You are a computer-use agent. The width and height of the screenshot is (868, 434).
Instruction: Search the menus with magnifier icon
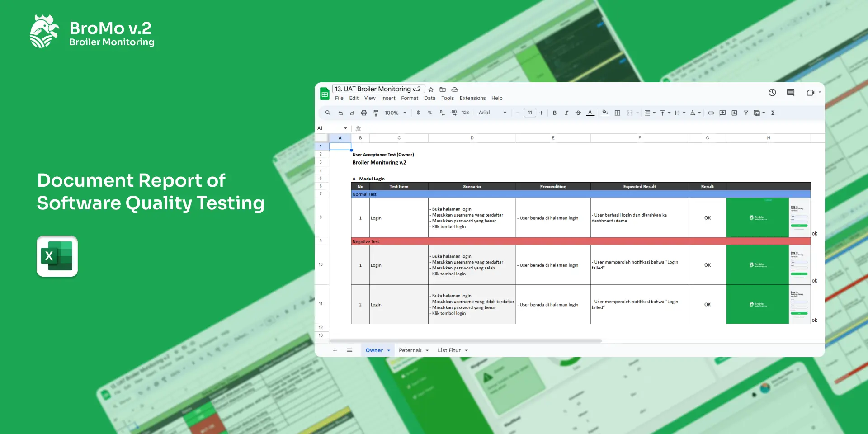[328, 113]
